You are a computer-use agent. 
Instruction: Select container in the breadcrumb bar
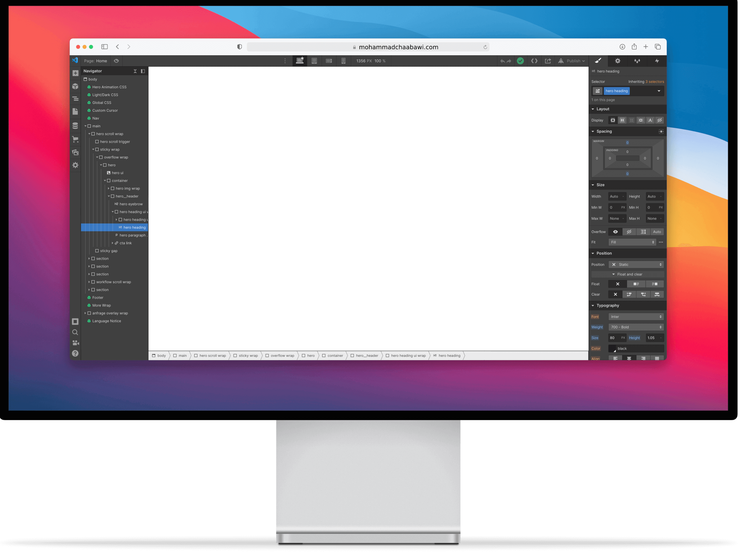(335, 355)
